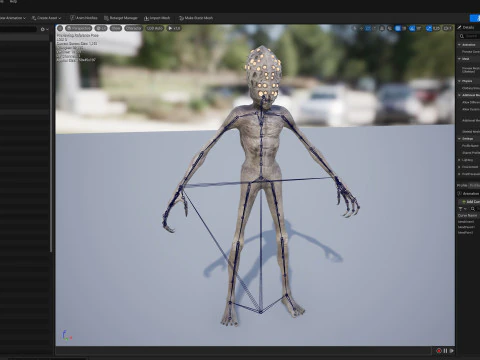Open the curve filter dropdown
The image size is (480, 360).
(462, 209)
